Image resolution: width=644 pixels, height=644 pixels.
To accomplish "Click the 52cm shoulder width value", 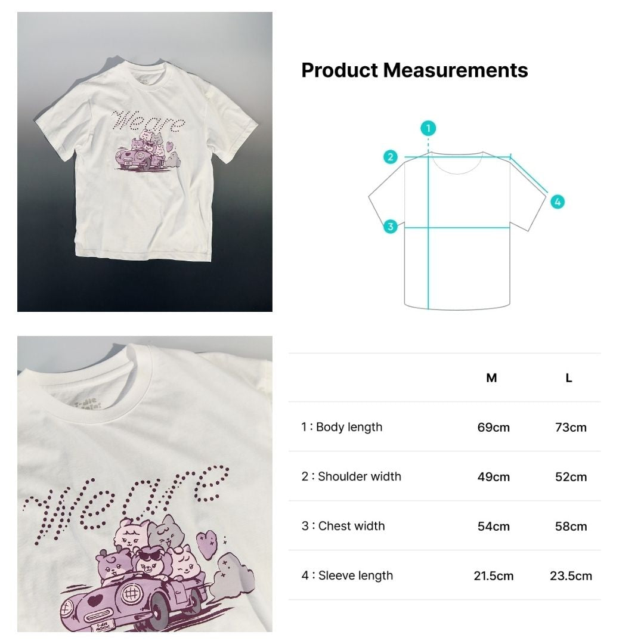I will click(x=571, y=477).
